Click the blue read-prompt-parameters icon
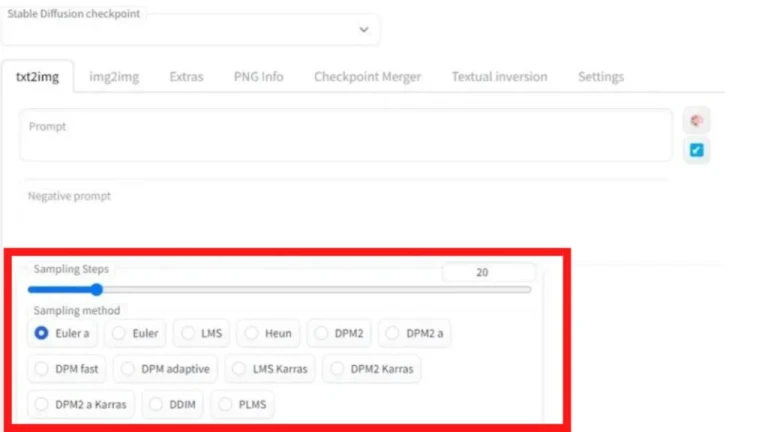Image resolution: width=768 pixels, height=432 pixels. click(x=696, y=150)
